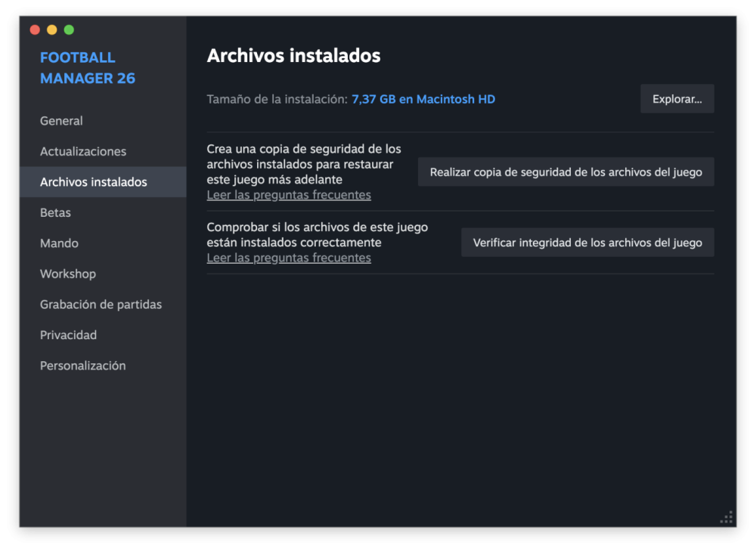
Task: Click the 7,37 GB en Macintosh HD text
Action: (x=423, y=98)
